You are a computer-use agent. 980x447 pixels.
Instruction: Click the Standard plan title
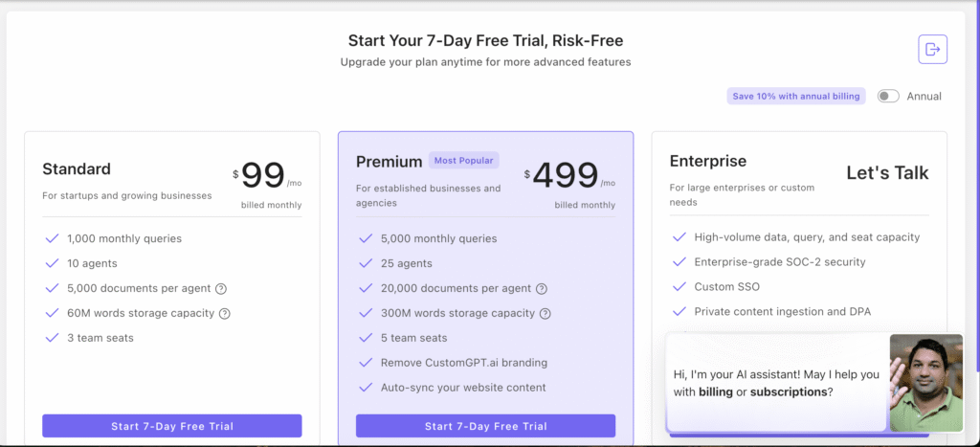coord(77,168)
